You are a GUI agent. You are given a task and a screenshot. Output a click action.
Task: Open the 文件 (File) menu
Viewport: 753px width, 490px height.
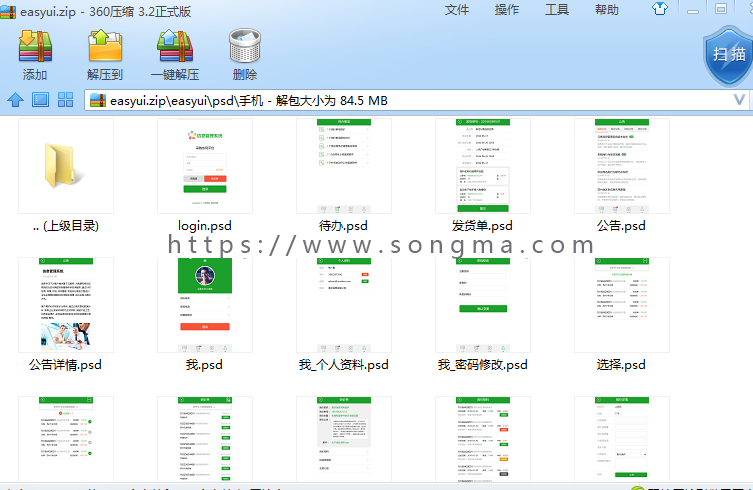(457, 10)
